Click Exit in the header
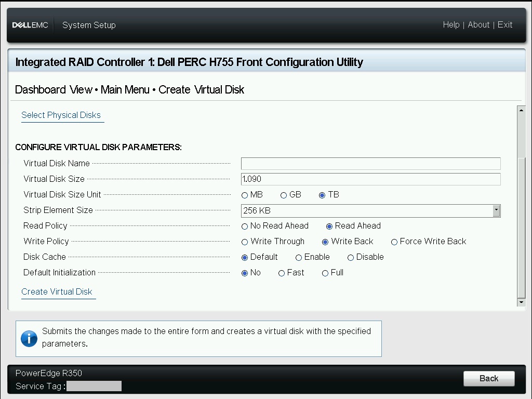Viewport: 532px width, 399px height. [505, 25]
